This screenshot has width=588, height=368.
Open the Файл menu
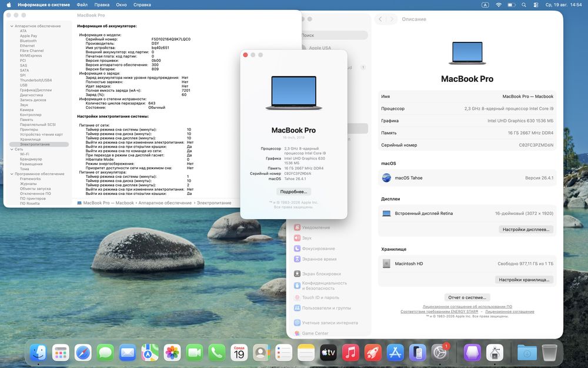point(82,5)
